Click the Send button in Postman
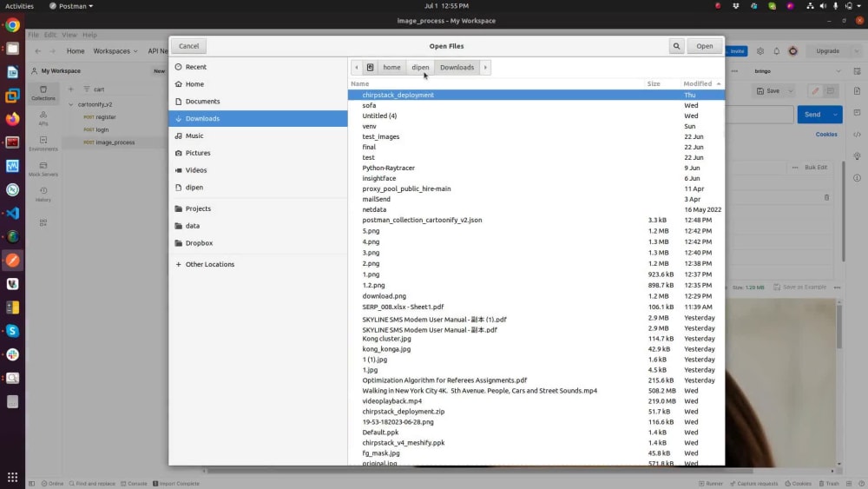The height and width of the screenshot is (489, 868). point(812,115)
